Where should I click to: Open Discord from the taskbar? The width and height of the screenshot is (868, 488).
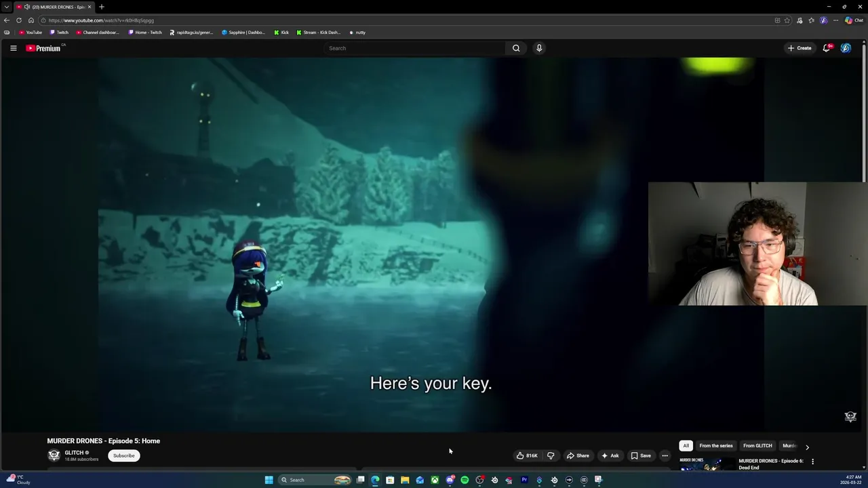[x=450, y=480]
